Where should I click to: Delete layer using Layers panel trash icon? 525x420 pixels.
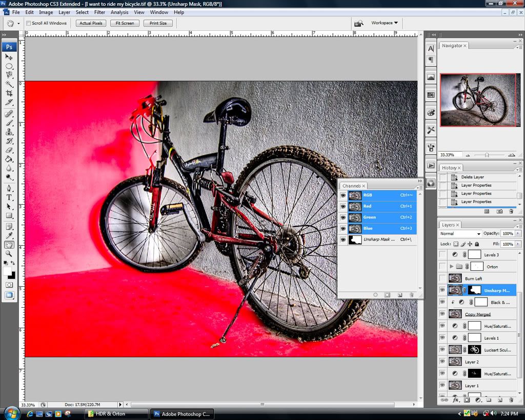[x=511, y=399]
